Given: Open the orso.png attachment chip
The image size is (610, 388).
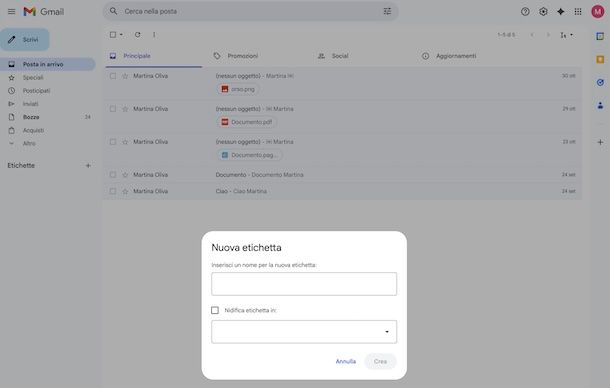Looking at the screenshot, I should click(x=238, y=89).
